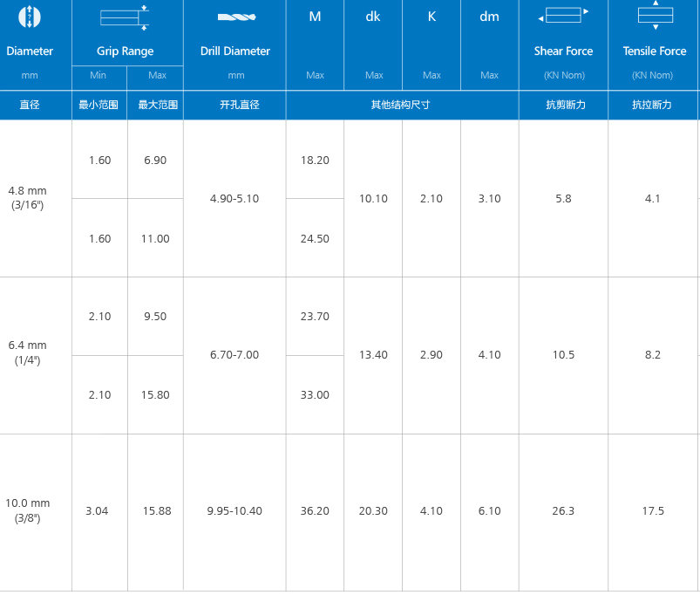The width and height of the screenshot is (700, 595).
Task: Select the dm column header
Action: click(489, 17)
